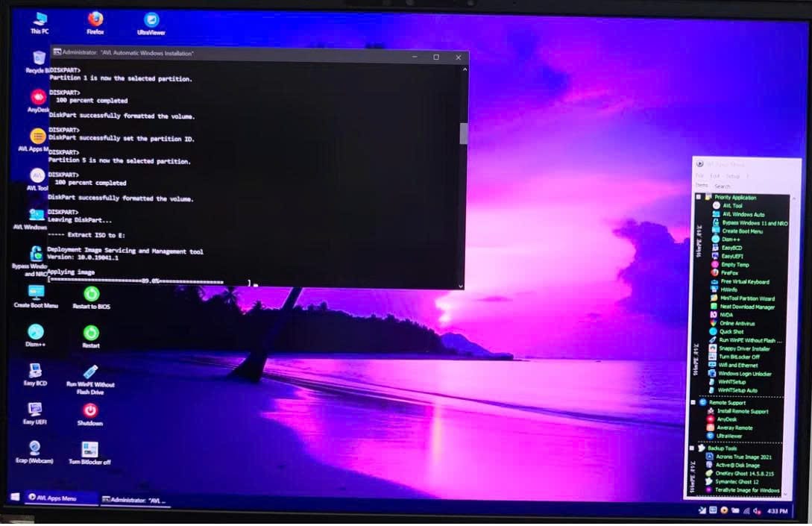Select the Dism++ desktop shortcut
Viewport: 812px width, 526px height.
point(36,335)
